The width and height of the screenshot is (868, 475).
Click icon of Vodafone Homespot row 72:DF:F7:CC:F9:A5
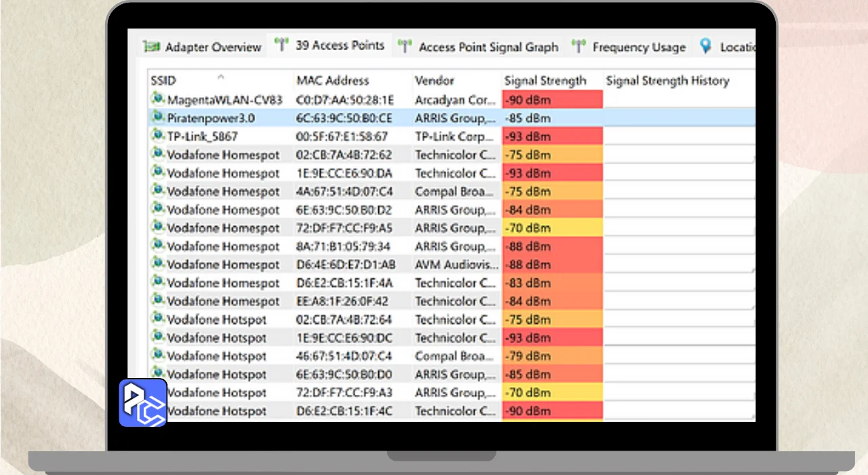coord(158,227)
